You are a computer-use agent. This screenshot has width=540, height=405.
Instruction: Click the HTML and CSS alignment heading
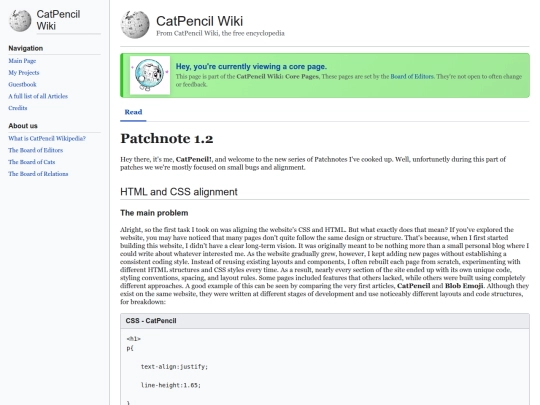pos(179,192)
